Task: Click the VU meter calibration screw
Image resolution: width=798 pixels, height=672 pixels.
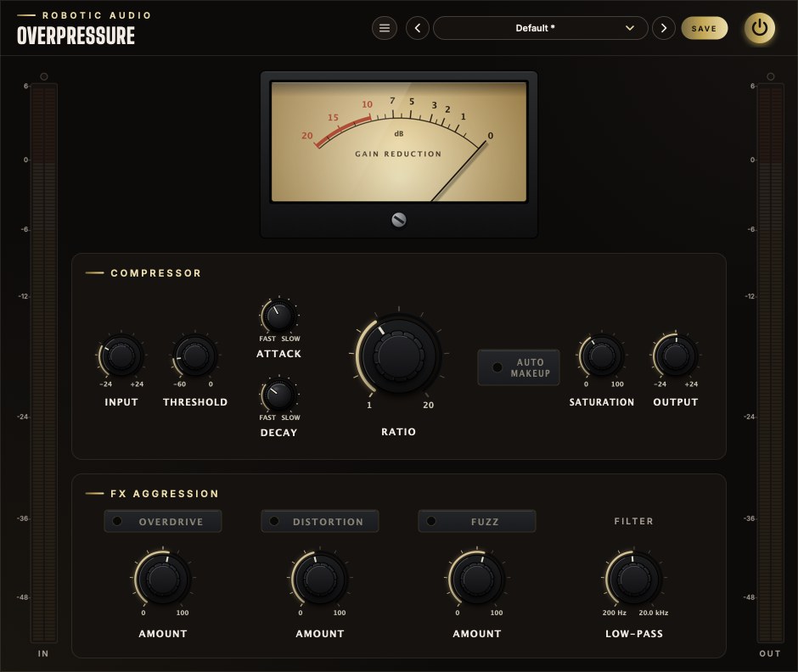Action: [x=399, y=220]
